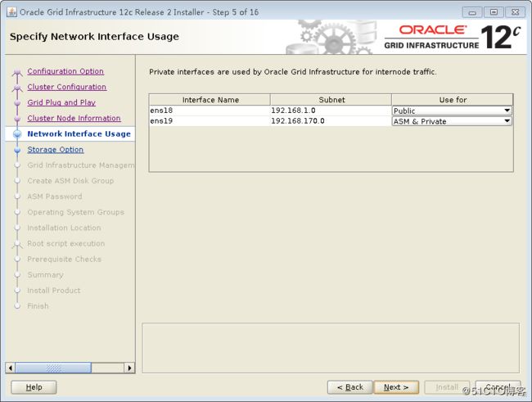Click the Network Interface Usage step bullet icon
Viewport: 532px width, 402px height.
pos(17,134)
